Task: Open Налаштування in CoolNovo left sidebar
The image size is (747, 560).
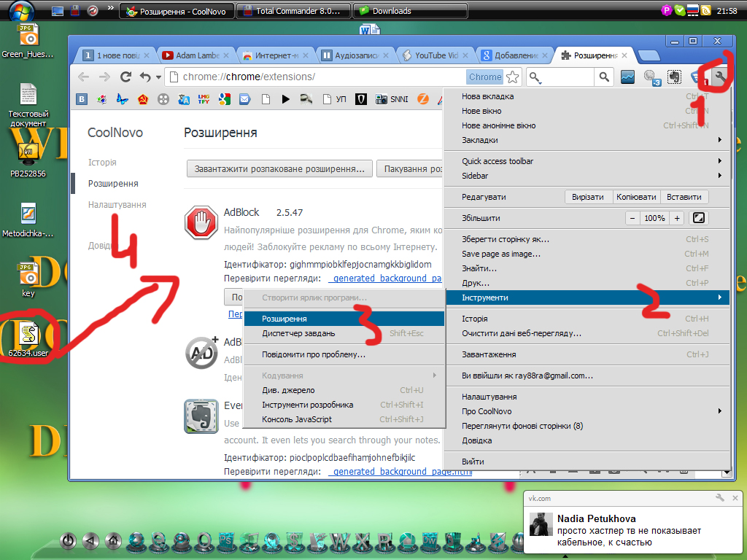Action: (x=117, y=205)
